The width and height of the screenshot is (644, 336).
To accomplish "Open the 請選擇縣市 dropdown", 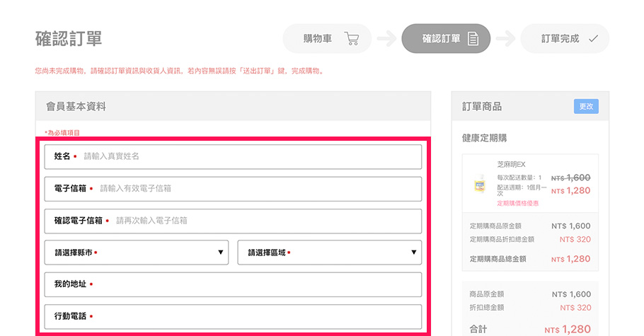I will pos(136,253).
